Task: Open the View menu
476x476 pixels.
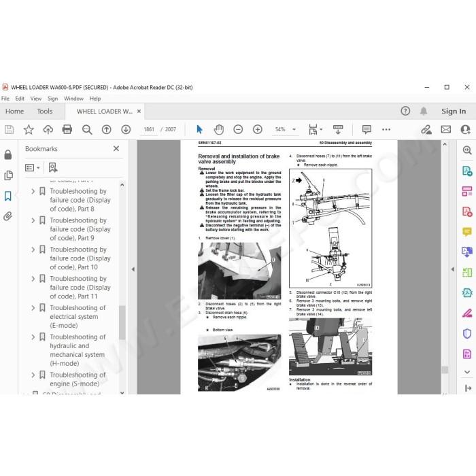Action: [36, 99]
